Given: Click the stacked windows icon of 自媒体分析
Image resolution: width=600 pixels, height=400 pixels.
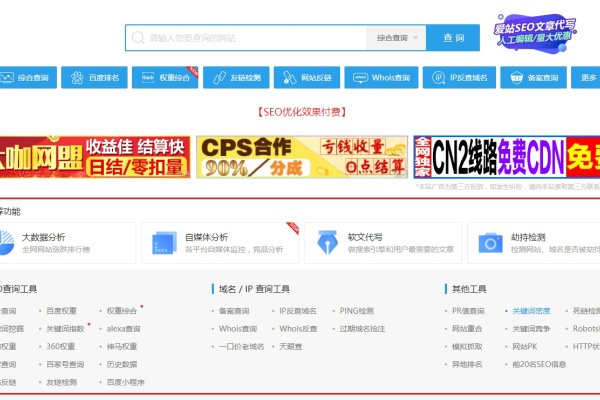Looking at the screenshot, I should coord(164,243).
